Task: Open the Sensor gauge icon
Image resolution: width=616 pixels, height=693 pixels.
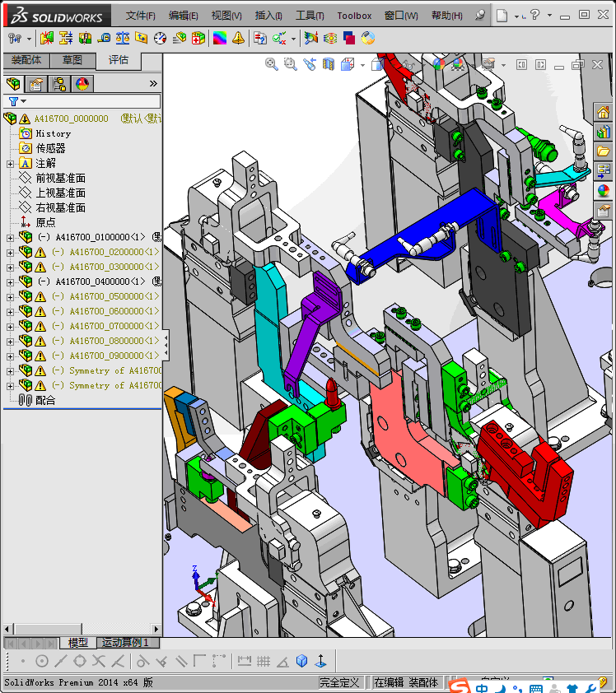Action: coord(160,39)
